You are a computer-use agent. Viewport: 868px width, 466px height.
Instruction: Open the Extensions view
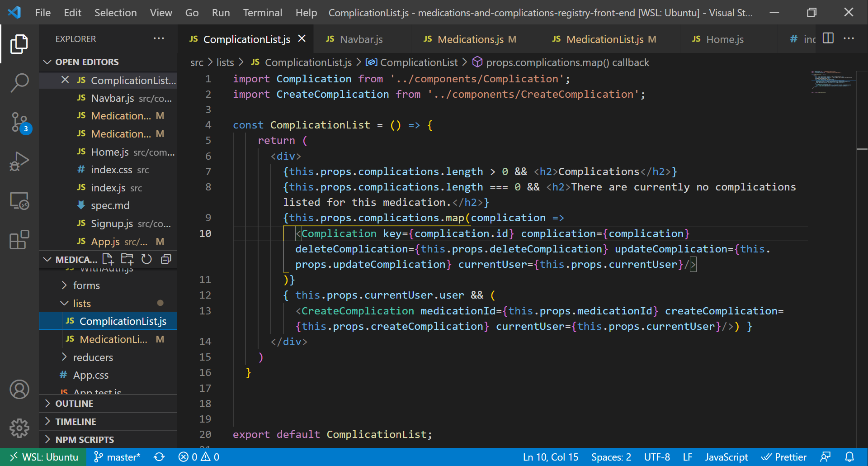coord(19,240)
